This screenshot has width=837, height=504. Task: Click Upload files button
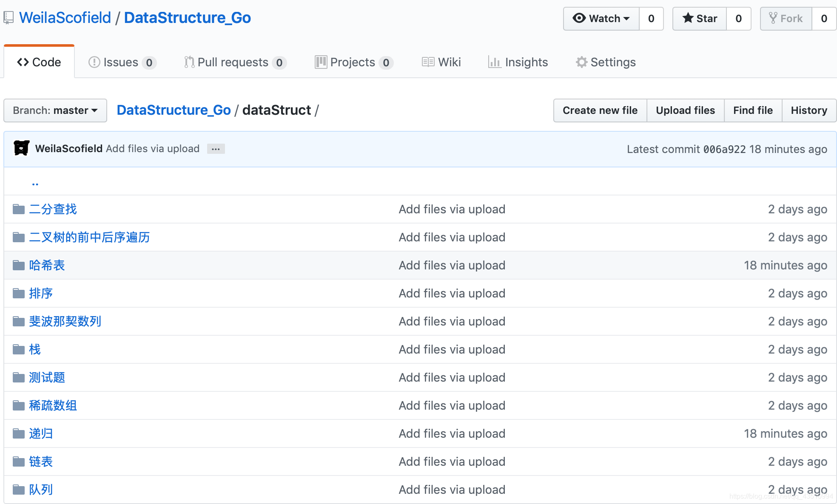(686, 110)
